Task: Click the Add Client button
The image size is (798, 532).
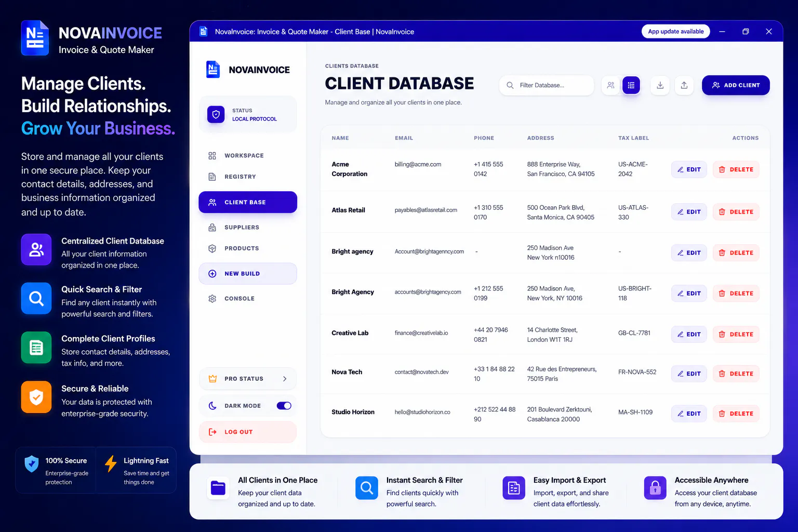Action: 736,85
